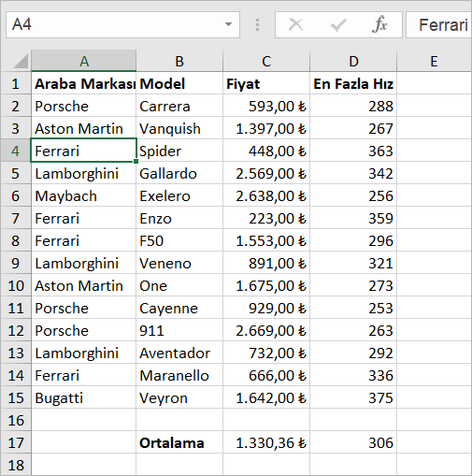Select the Maranello model cell
Viewport: 472px width, 476px height.
click(179, 375)
